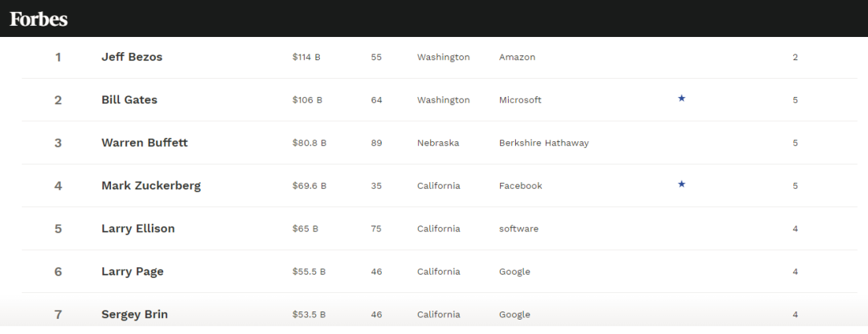This screenshot has width=868, height=334.
Task: Click age 89 in Buffett row
Action: tap(376, 143)
